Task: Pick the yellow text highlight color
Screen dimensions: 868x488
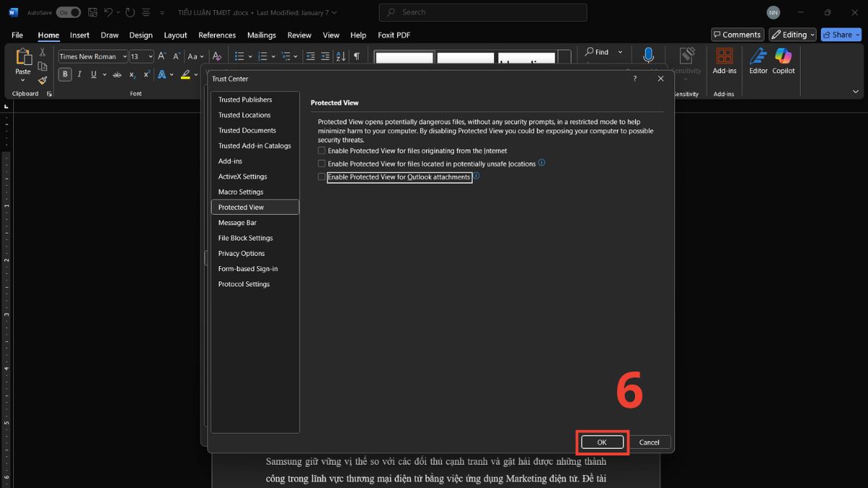Action: (185, 74)
